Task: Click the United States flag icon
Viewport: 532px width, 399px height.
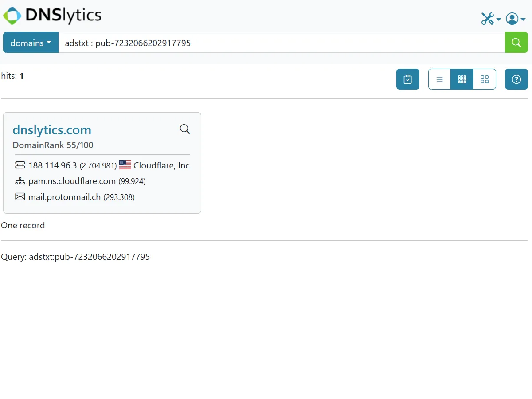Action: [x=125, y=165]
